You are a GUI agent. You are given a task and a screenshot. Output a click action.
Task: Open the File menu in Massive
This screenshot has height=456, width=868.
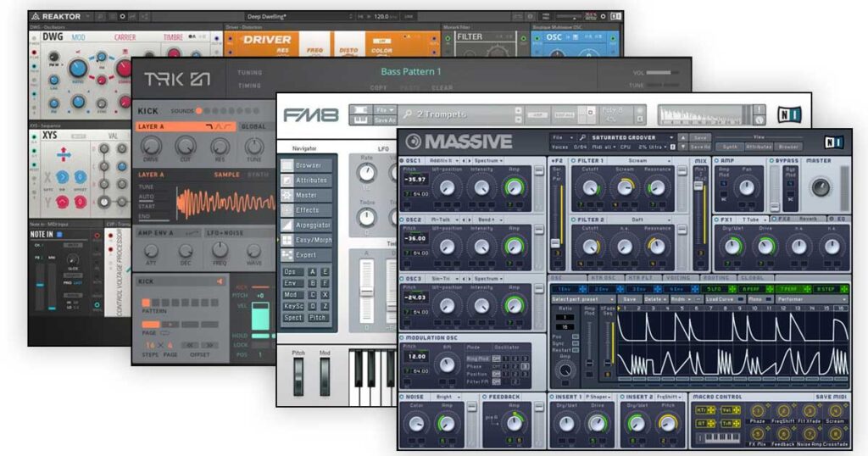coord(561,137)
